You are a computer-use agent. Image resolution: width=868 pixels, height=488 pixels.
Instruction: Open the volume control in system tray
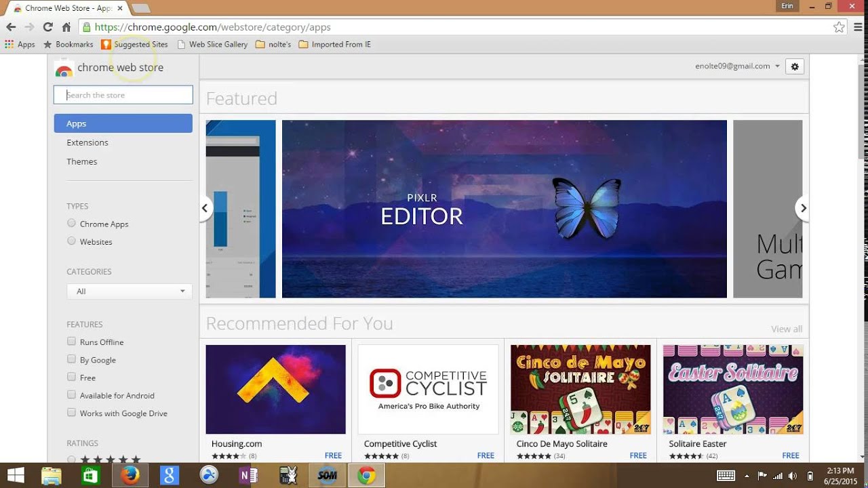coord(793,475)
